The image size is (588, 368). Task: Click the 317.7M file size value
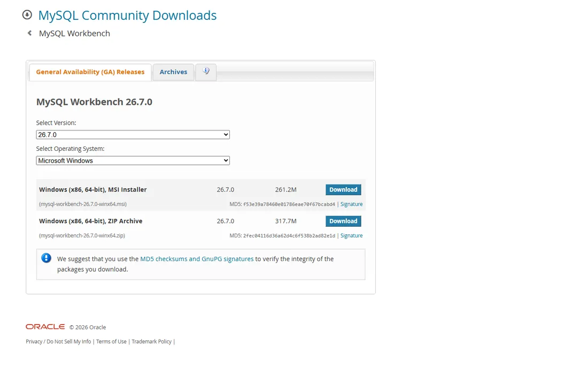click(x=286, y=221)
